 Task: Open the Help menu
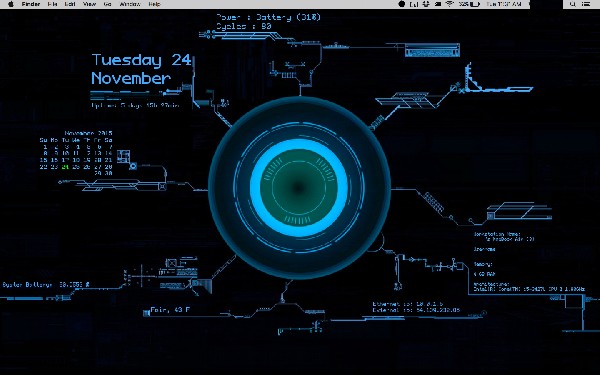click(x=154, y=4)
